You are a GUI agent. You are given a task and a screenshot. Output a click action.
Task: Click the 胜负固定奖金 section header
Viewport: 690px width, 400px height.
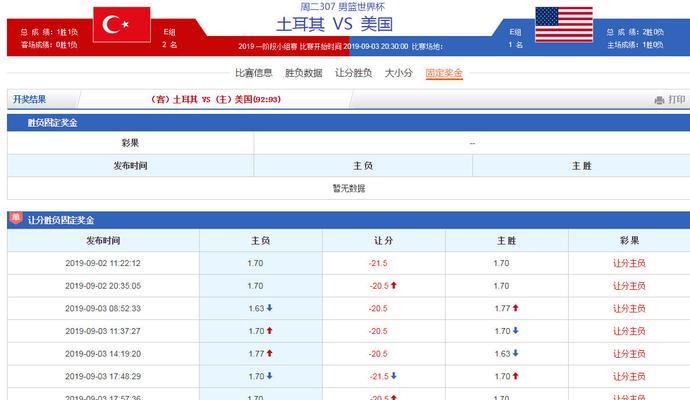coord(52,123)
